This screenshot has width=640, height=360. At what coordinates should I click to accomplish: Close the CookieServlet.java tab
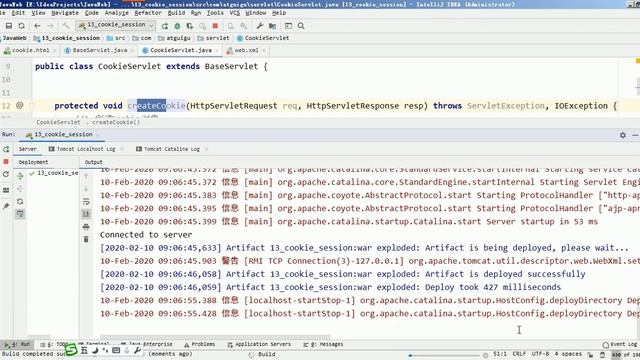(x=217, y=51)
